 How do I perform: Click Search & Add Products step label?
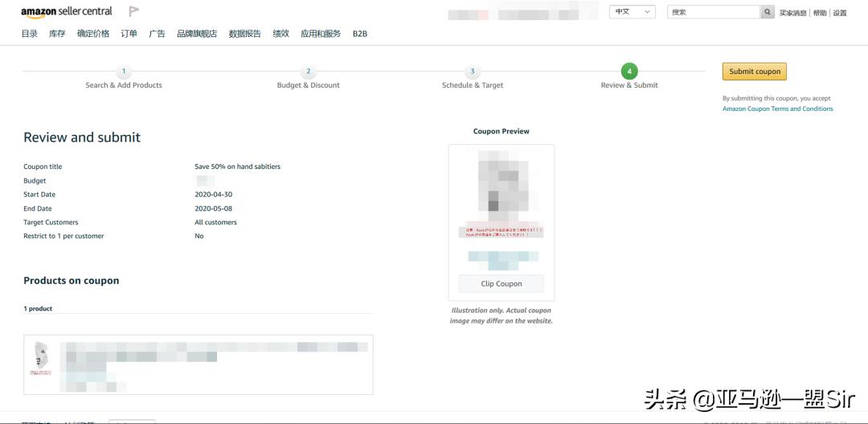124,85
